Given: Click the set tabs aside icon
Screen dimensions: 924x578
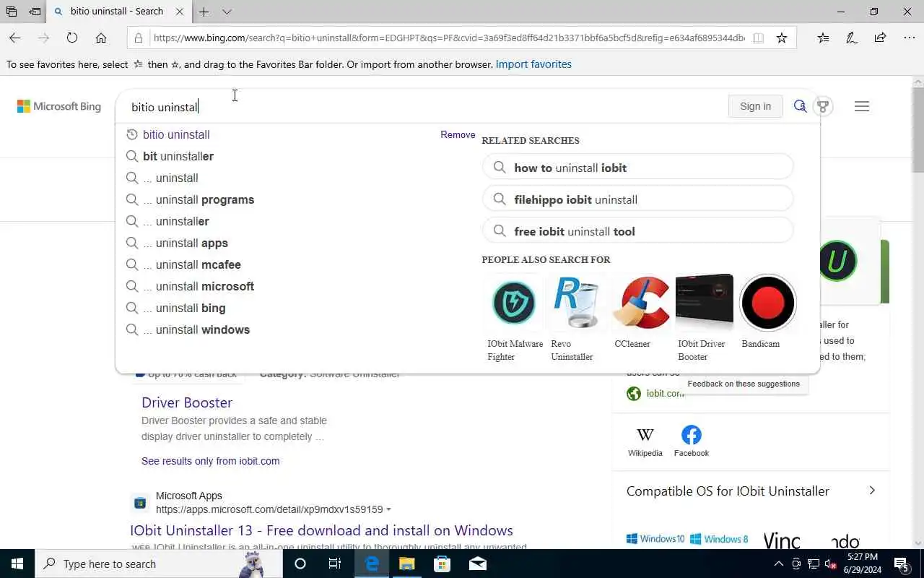Looking at the screenshot, I should (35, 12).
